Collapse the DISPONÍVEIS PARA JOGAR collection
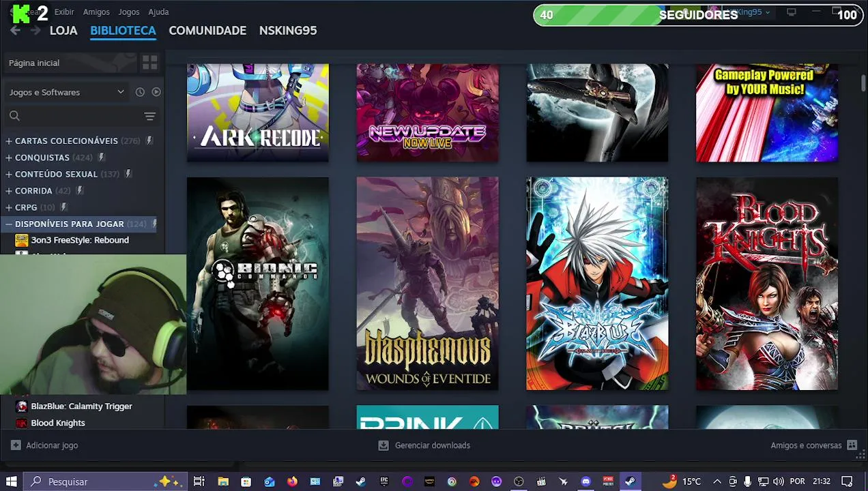 pyautogui.click(x=9, y=224)
